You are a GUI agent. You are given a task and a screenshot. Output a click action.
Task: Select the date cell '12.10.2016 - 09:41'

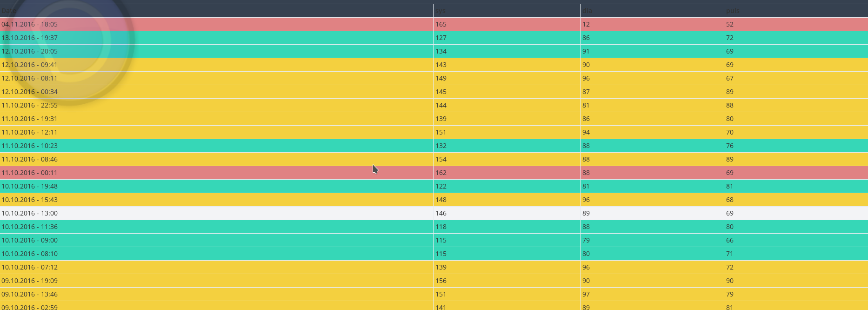pos(216,65)
